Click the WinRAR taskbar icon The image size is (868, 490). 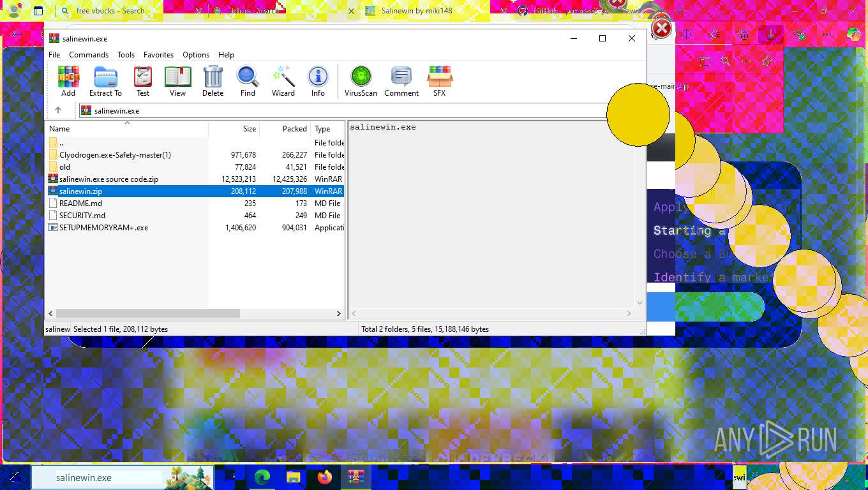(x=355, y=477)
